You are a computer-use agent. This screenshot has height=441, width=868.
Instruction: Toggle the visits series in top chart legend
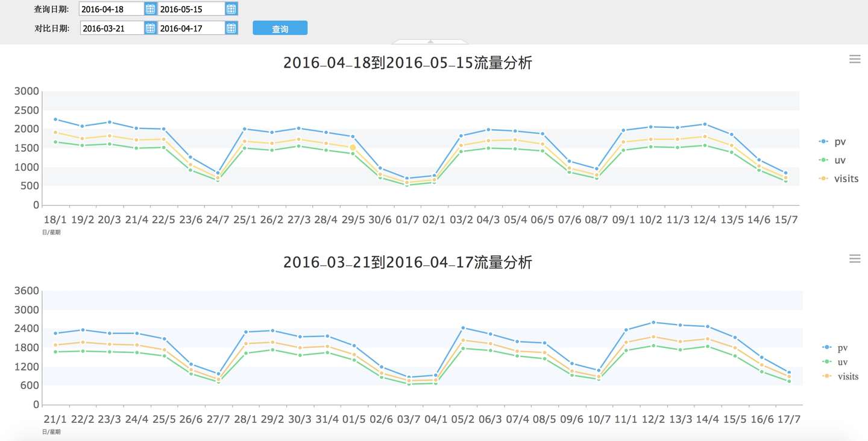point(839,179)
